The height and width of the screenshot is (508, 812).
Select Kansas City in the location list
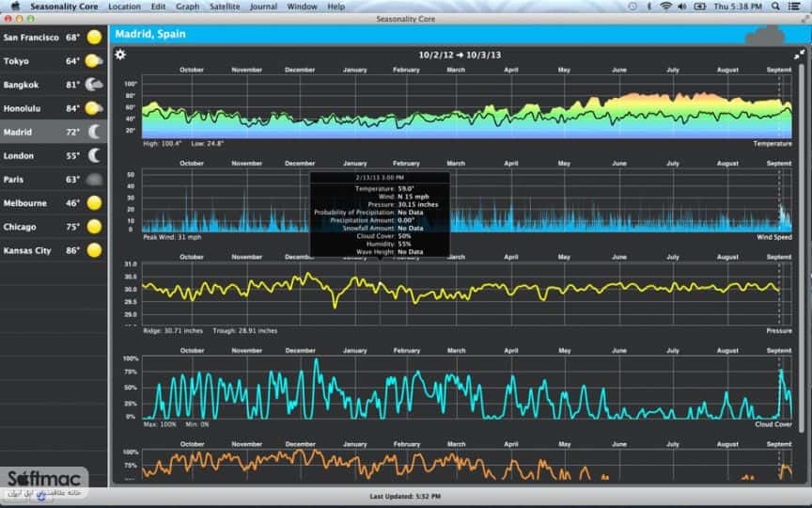click(x=54, y=250)
